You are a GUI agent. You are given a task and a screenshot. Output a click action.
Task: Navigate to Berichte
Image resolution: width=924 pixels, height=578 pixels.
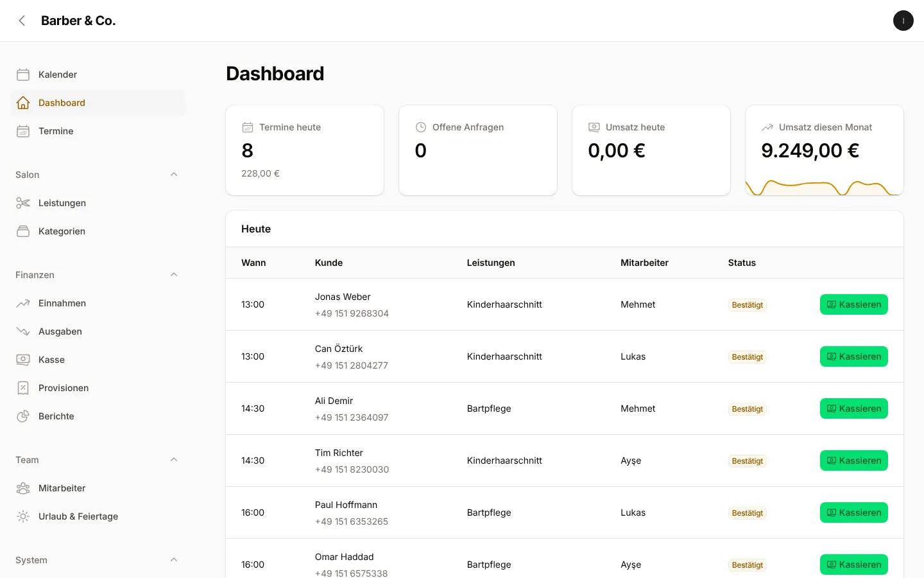[98, 416]
